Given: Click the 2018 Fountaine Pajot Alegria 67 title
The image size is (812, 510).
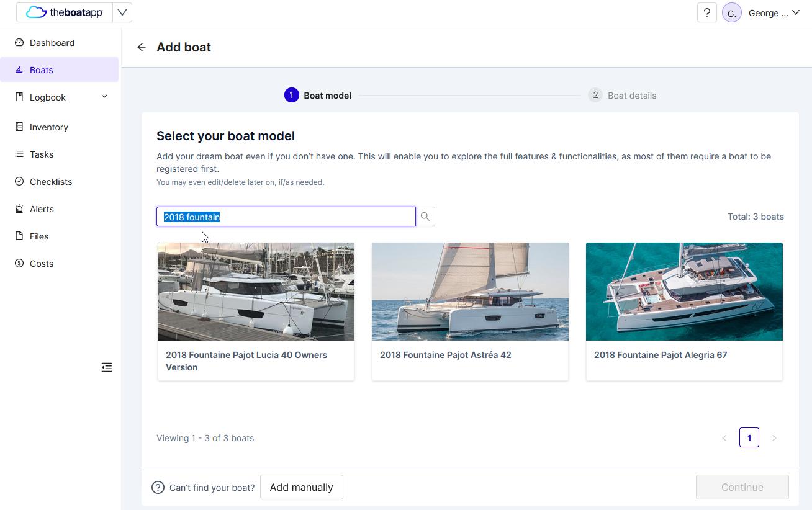Looking at the screenshot, I should (661, 355).
